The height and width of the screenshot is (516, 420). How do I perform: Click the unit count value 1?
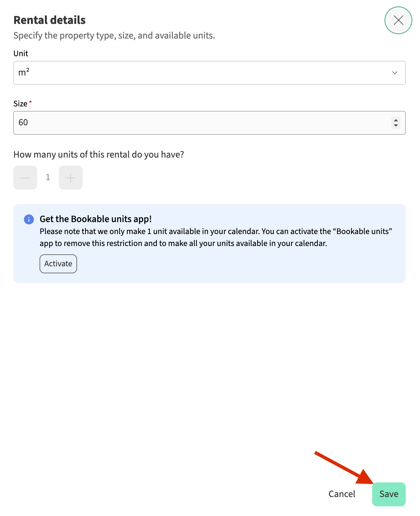[48, 178]
